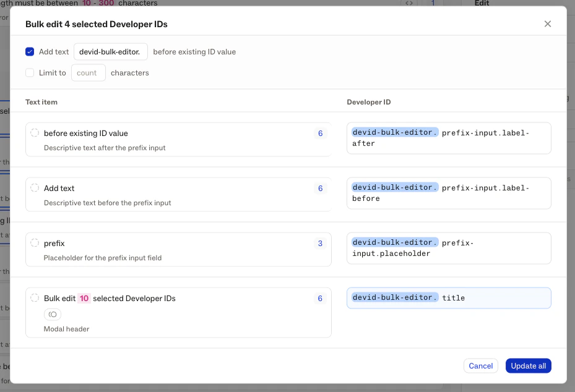575x392 pixels.
Task: Click instance count 6 on 'Add text' row
Action: 320,189
